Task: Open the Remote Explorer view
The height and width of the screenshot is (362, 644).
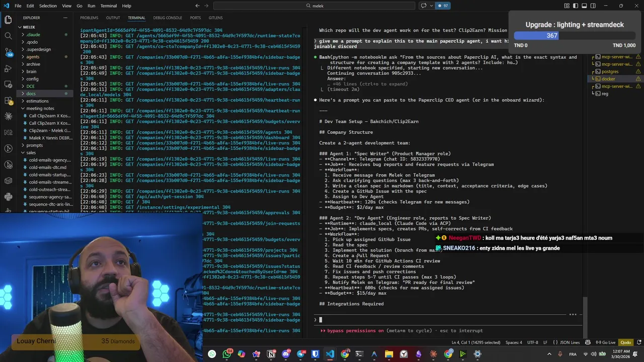Action: [x=8, y=84]
